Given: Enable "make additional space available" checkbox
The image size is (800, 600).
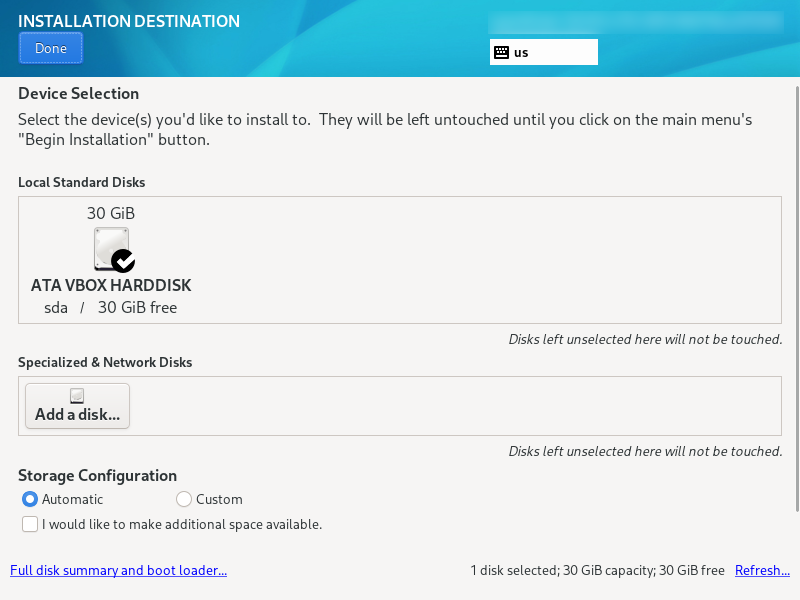Looking at the screenshot, I should tap(30, 524).
